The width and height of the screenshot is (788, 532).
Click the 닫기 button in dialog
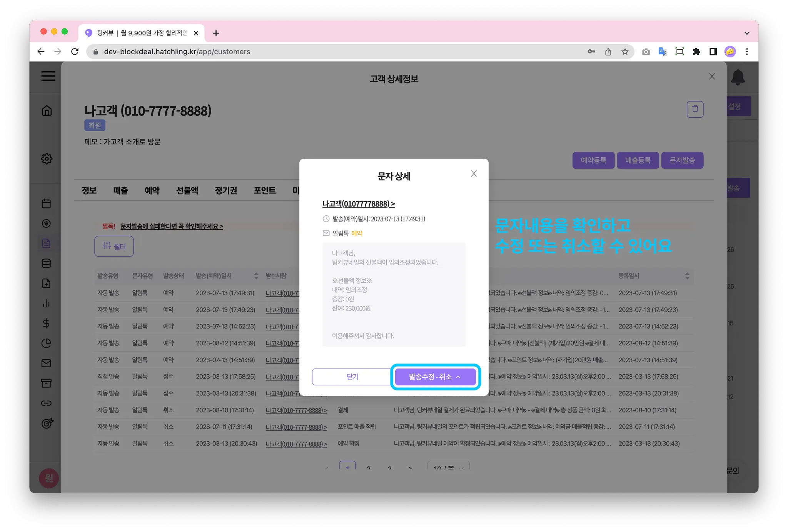(352, 377)
